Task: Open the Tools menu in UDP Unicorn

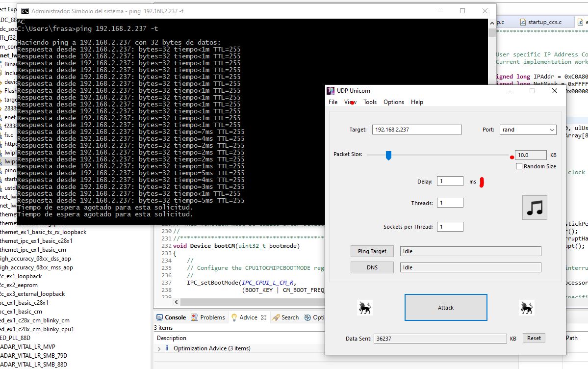Action: (x=370, y=102)
